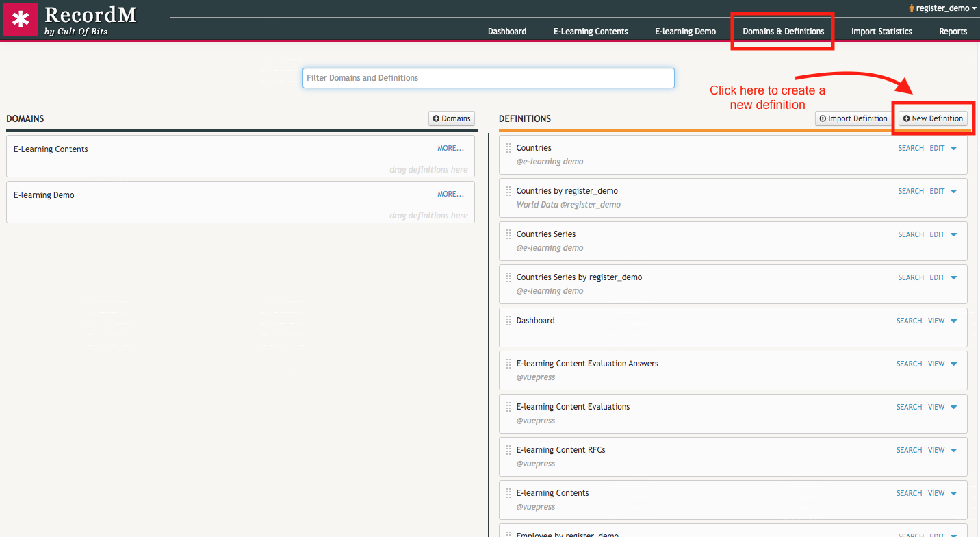Click SEARCH on Countries Series row
This screenshot has width=980, height=537.
coord(911,234)
